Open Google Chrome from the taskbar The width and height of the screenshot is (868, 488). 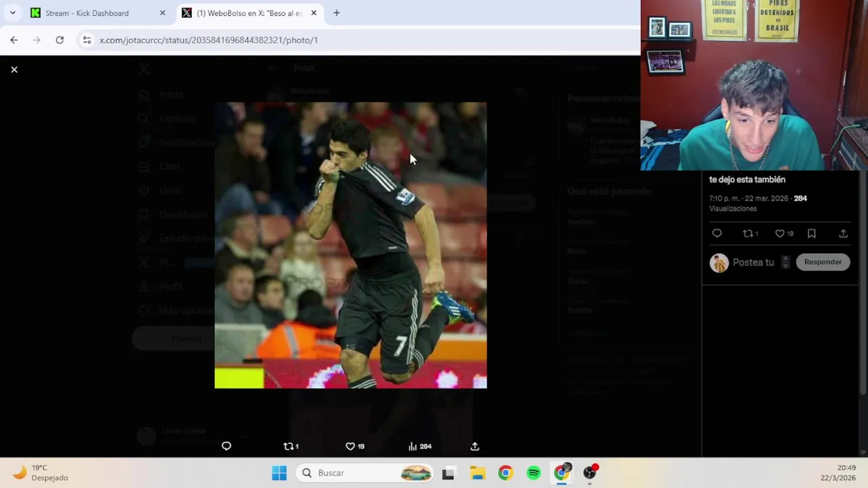[505, 473]
